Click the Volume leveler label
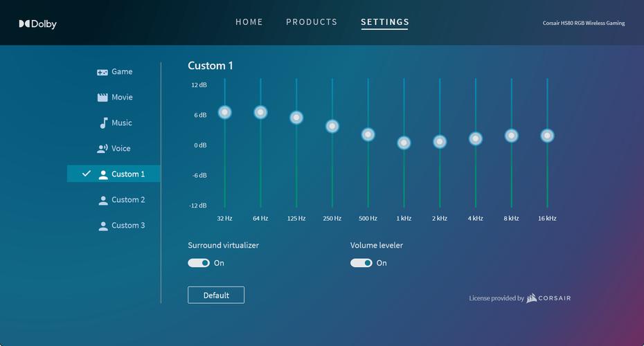This screenshot has height=346, width=644. [x=377, y=246]
